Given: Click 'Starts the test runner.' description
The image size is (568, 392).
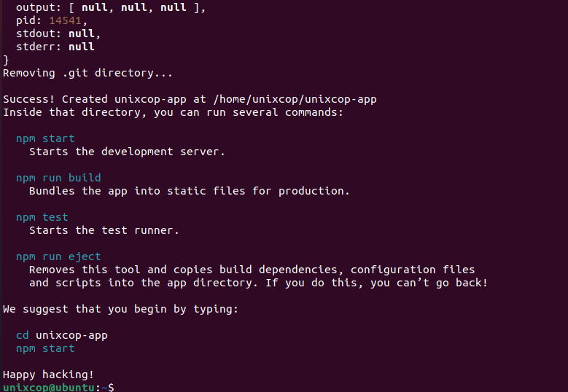Looking at the screenshot, I should pyautogui.click(x=104, y=230).
